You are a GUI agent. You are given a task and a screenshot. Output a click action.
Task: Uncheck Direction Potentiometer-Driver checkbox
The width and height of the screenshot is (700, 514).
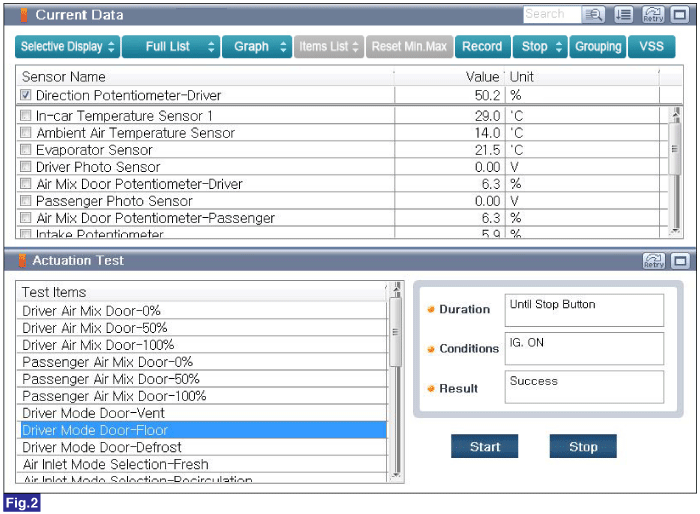tap(25, 95)
